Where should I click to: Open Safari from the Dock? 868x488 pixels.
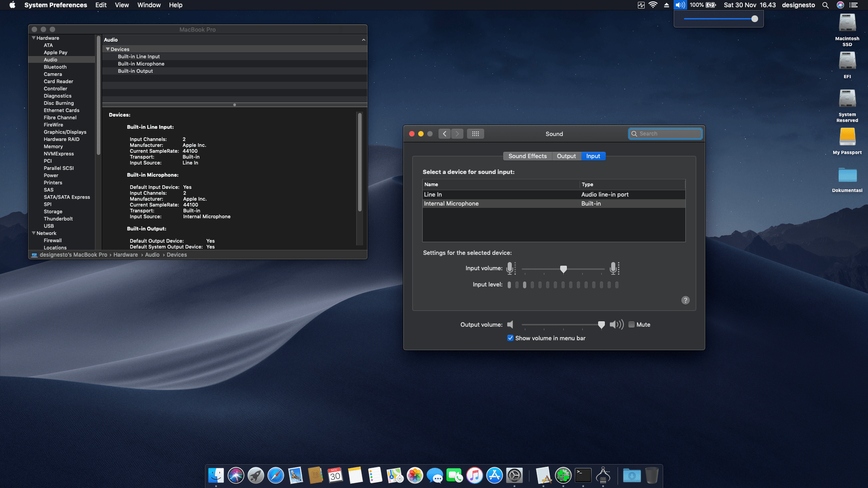275,475
